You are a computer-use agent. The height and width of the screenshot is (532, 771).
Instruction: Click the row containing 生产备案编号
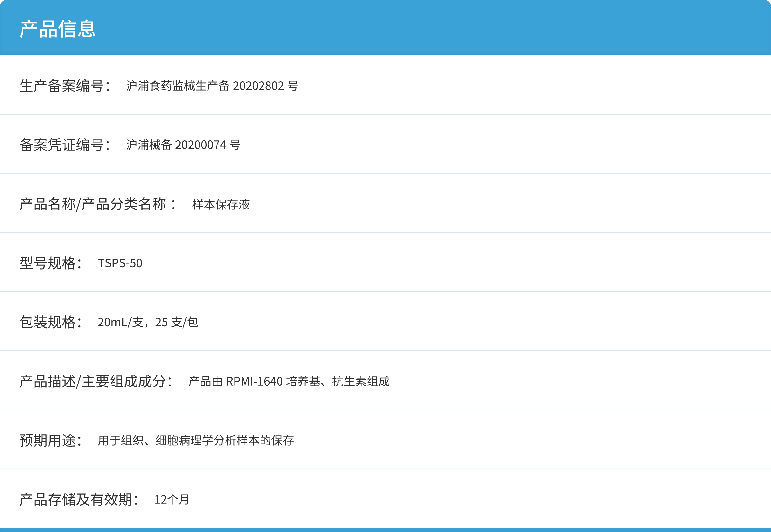pyautogui.click(x=383, y=86)
